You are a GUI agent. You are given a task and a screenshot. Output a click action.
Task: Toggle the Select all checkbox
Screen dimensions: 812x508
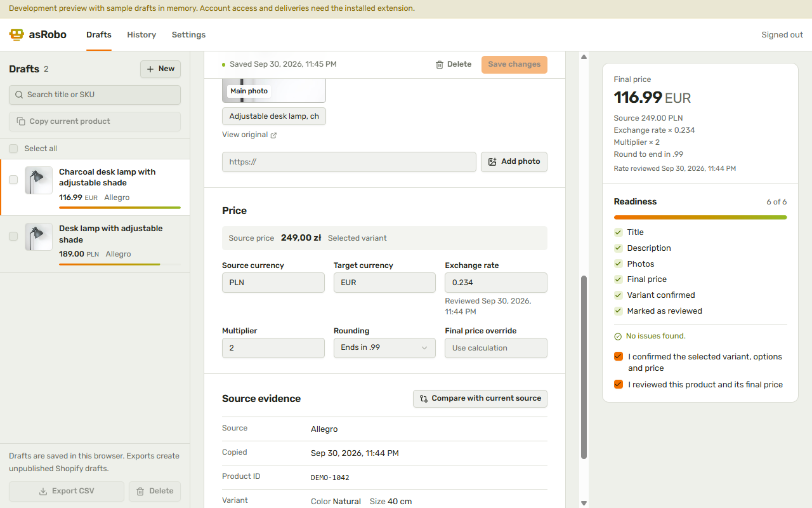[x=13, y=149]
